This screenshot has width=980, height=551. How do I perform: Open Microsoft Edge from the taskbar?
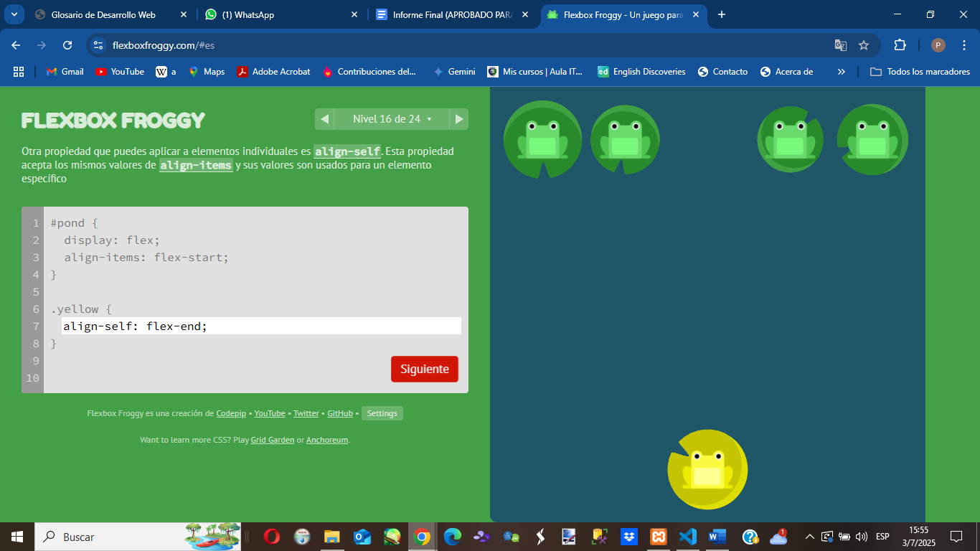click(452, 537)
